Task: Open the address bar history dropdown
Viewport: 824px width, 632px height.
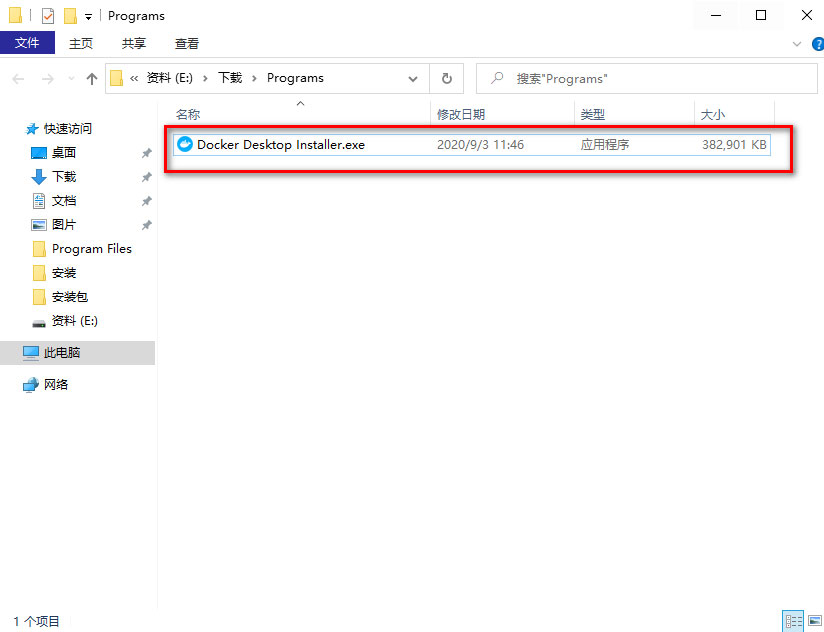Action: pos(414,78)
